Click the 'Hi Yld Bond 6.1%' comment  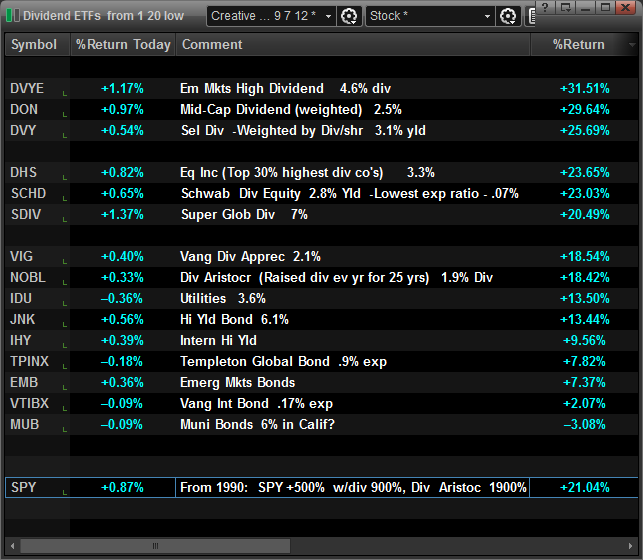[x=235, y=319]
